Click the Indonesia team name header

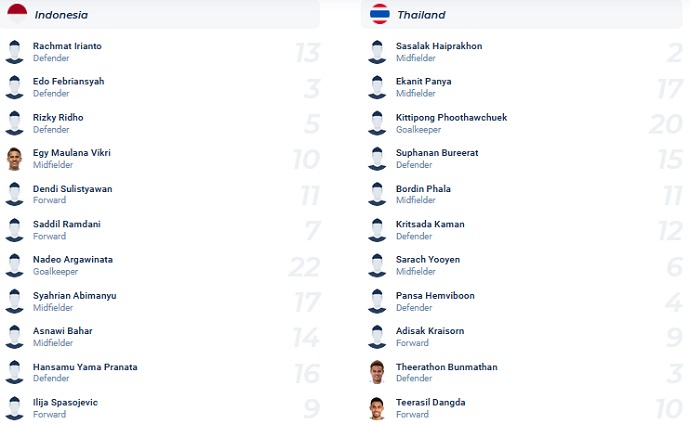point(61,15)
